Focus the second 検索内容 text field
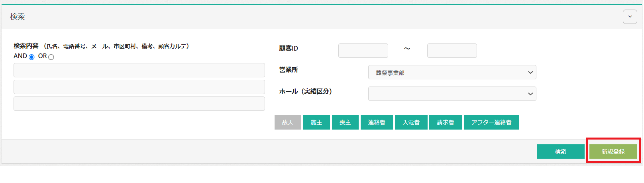The height and width of the screenshot is (183, 644). (x=139, y=87)
